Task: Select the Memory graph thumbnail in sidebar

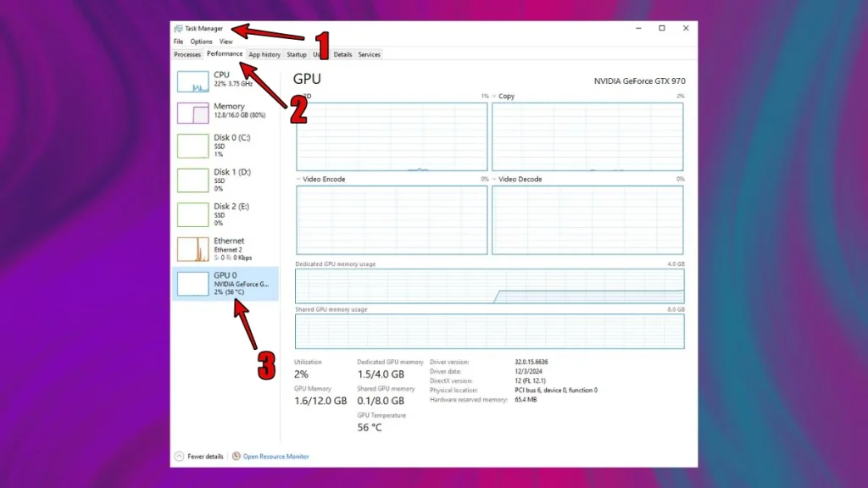Action: [x=192, y=114]
